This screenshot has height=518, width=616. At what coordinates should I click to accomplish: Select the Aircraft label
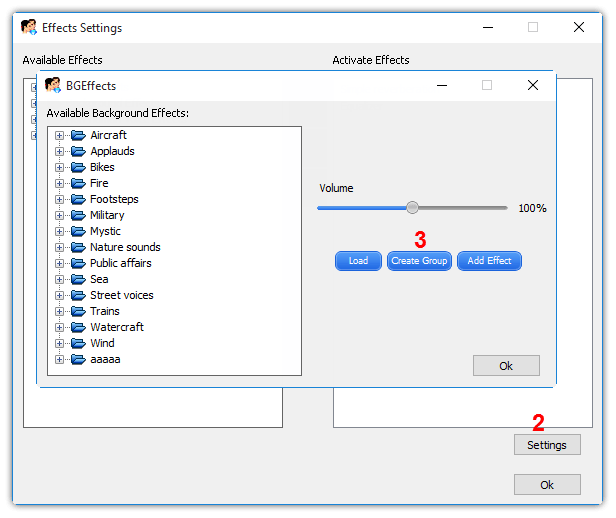(108, 135)
